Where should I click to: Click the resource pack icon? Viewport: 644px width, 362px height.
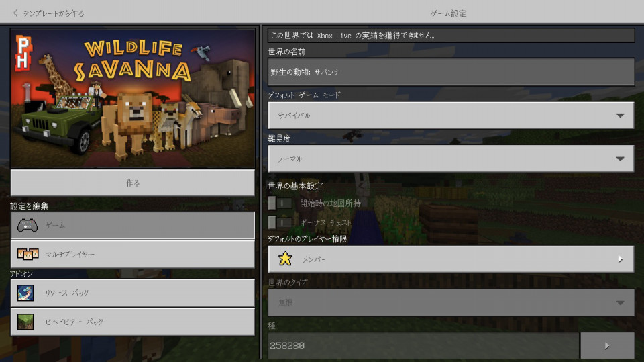[x=26, y=293]
